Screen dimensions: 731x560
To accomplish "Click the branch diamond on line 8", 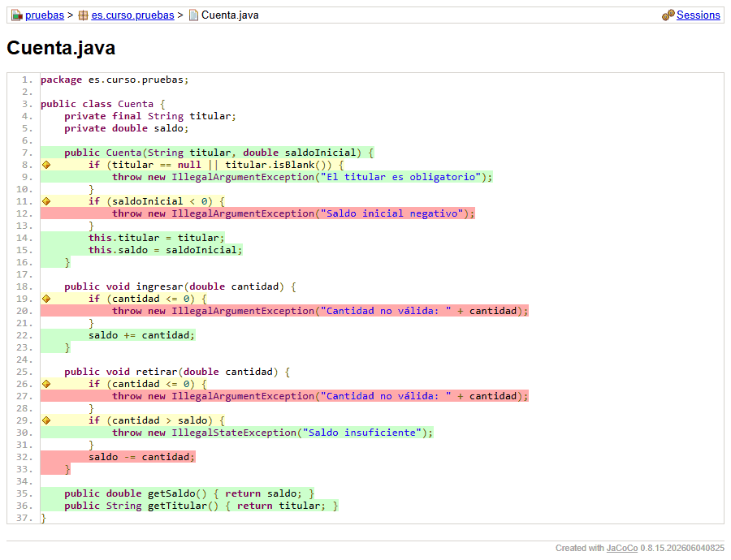I will click(x=46, y=165).
